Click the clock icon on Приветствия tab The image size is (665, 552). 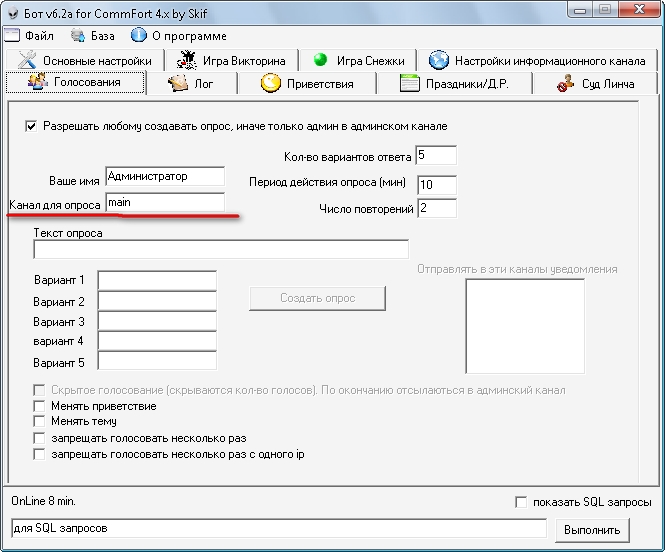pyautogui.click(x=270, y=84)
